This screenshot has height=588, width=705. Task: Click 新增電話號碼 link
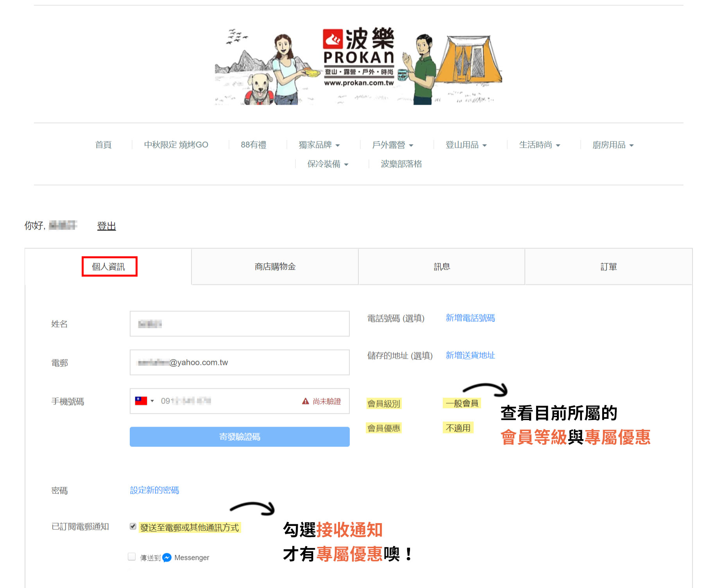pos(470,318)
